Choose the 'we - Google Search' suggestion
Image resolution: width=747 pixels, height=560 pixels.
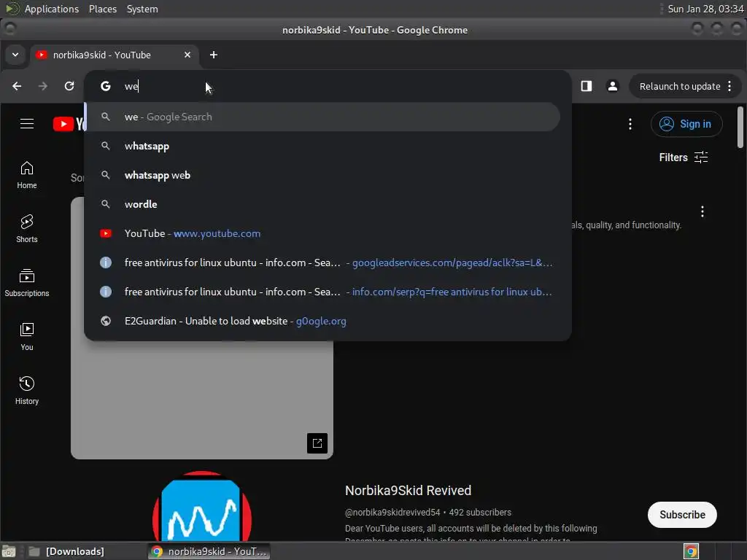click(322, 117)
